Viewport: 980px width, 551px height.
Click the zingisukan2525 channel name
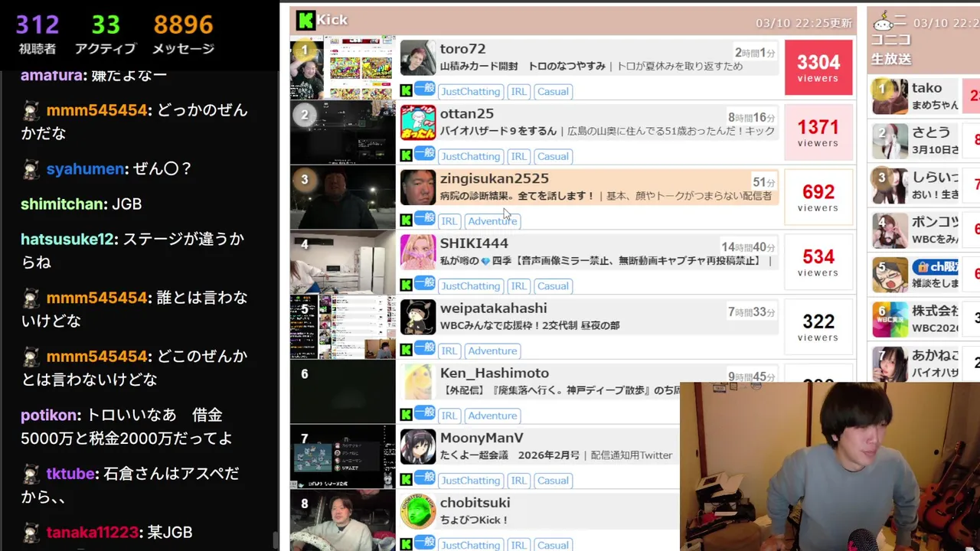tap(494, 178)
